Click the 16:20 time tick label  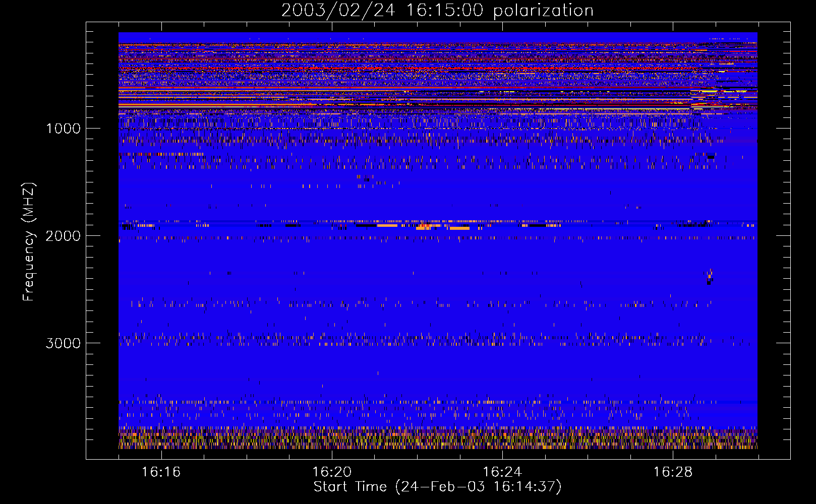click(332, 472)
